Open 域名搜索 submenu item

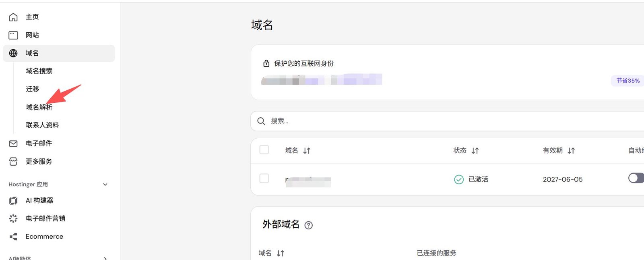(x=39, y=71)
